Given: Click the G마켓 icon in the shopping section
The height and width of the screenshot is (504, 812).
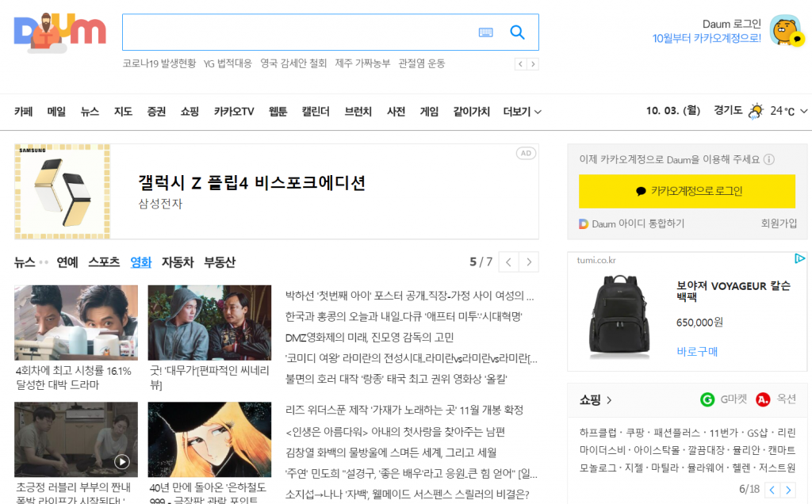Looking at the screenshot, I should [707, 399].
